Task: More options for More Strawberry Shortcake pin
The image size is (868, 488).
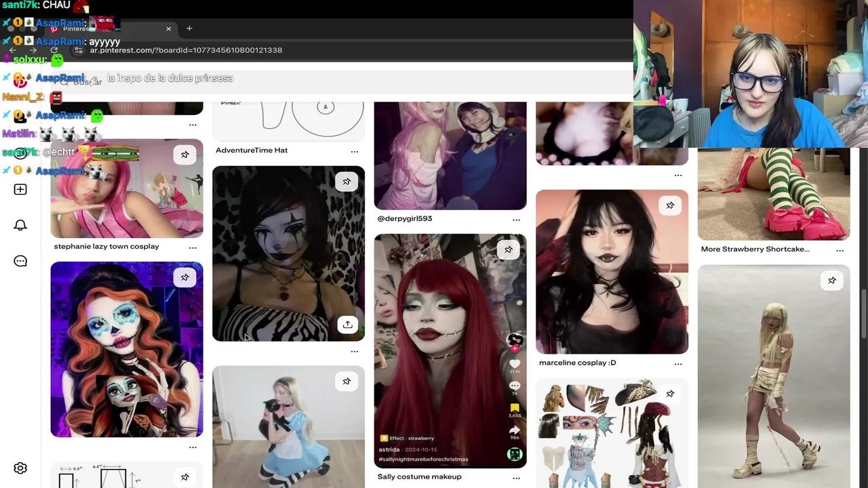Action: 840,250
